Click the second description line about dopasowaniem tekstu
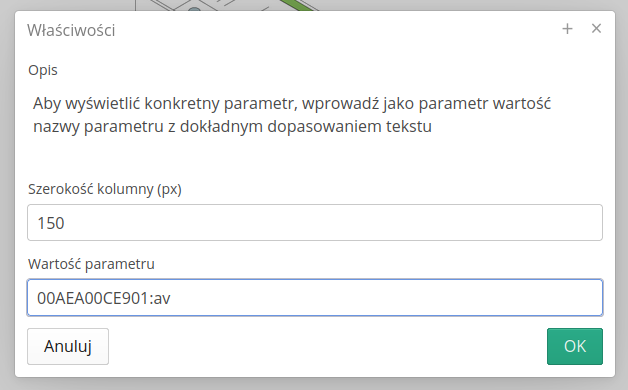Viewport: 628px width, 390px height. coord(232,127)
